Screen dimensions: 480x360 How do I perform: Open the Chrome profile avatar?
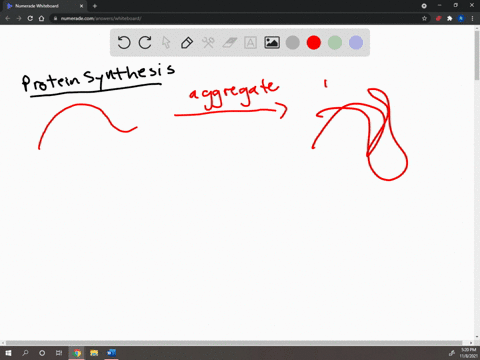(461, 18)
